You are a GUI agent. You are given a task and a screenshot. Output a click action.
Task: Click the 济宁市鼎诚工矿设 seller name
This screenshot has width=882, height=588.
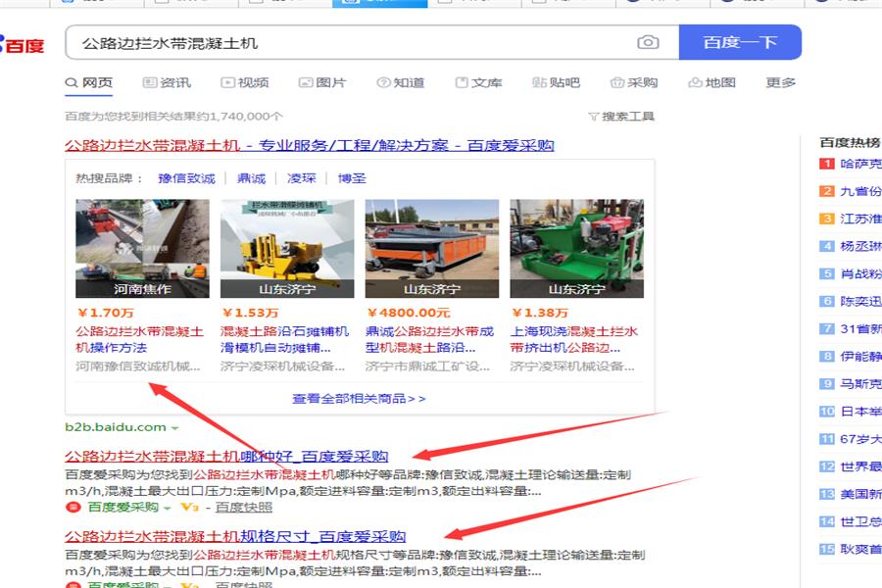click(x=427, y=367)
